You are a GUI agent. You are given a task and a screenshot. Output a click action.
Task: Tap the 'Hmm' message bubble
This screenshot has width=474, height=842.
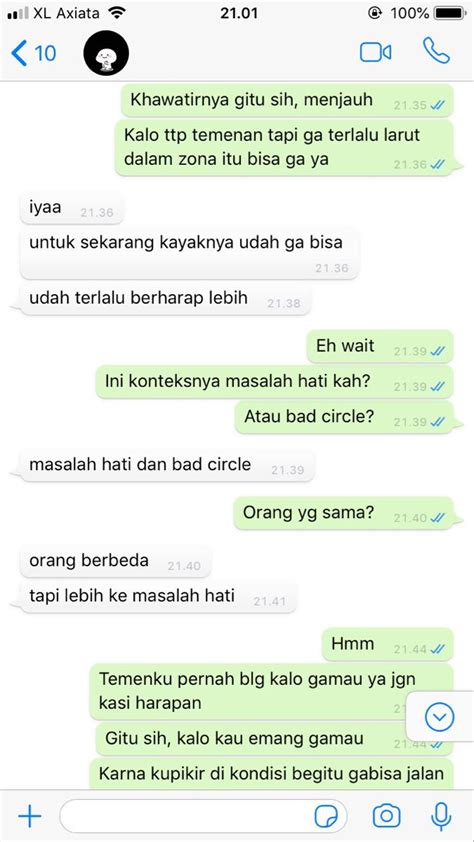[388, 644]
